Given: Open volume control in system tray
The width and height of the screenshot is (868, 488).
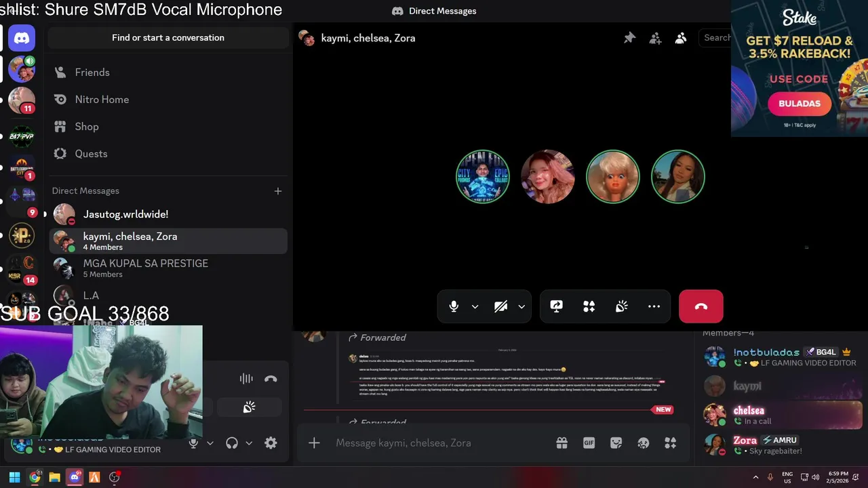Looking at the screenshot, I should coord(816,477).
